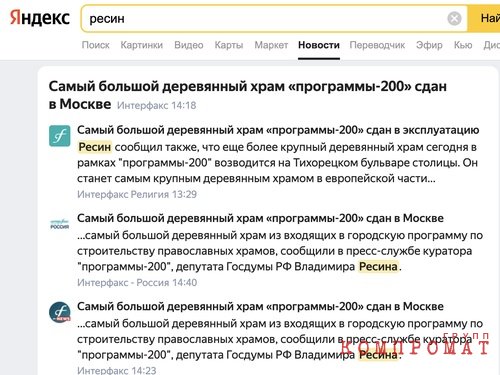Image resolution: width=500 pixels, height=375 pixels.
Task: Open article headline ending сдан в эксплуатацию
Action: click(x=278, y=130)
